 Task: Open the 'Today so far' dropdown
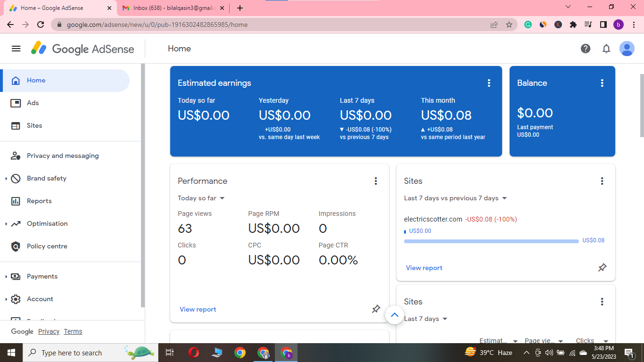(x=201, y=198)
